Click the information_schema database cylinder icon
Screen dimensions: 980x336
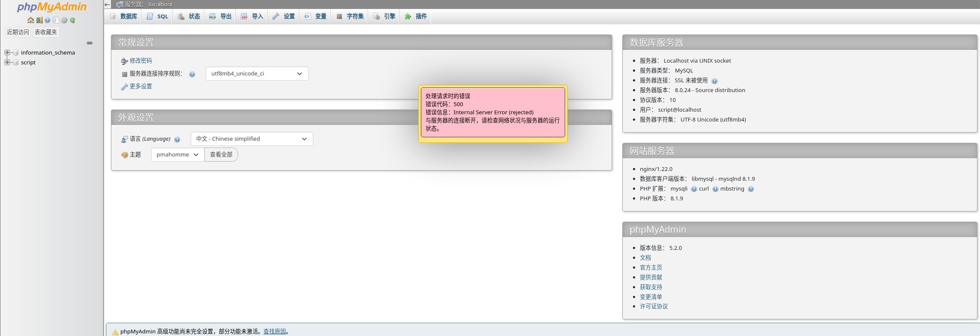click(x=16, y=52)
